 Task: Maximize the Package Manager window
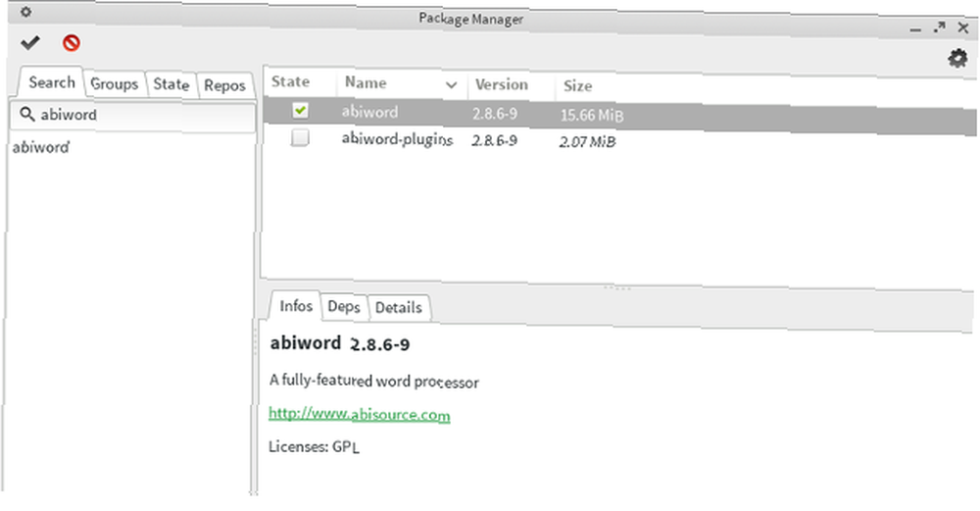pyautogui.click(x=939, y=27)
